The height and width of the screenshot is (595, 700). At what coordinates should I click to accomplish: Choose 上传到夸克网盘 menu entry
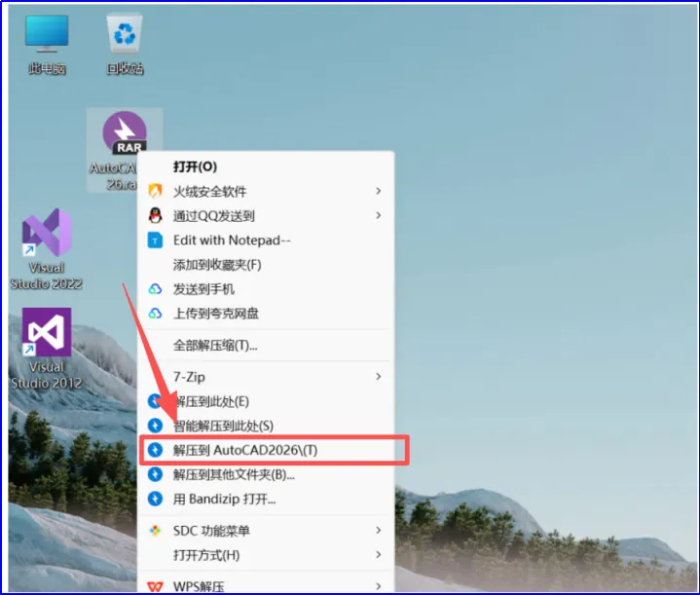[x=266, y=314]
